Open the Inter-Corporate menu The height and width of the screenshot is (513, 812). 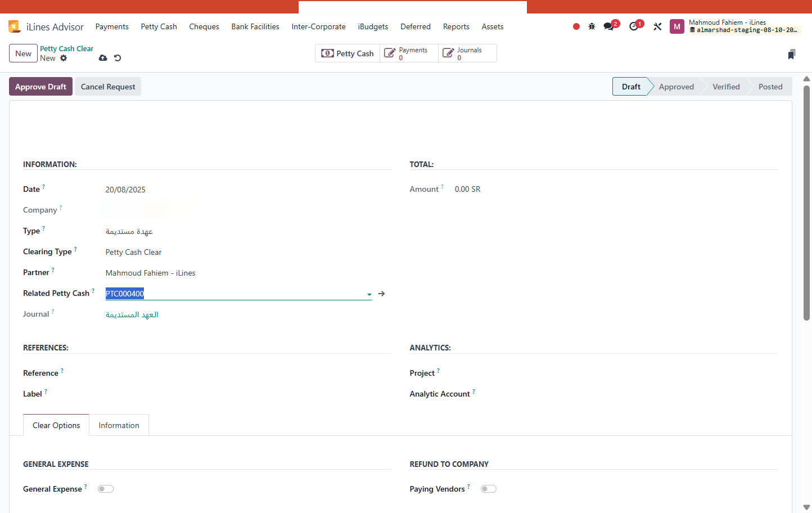(x=319, y=26)
